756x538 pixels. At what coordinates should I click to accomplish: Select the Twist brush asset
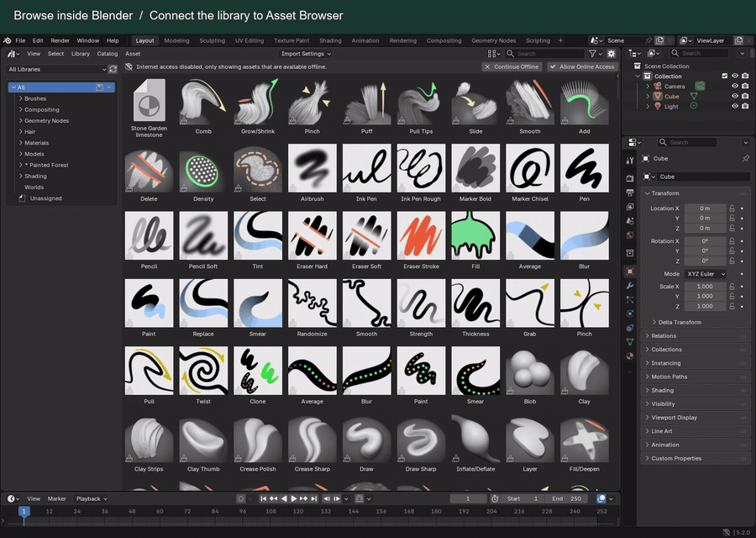click(x=203, y=377)
